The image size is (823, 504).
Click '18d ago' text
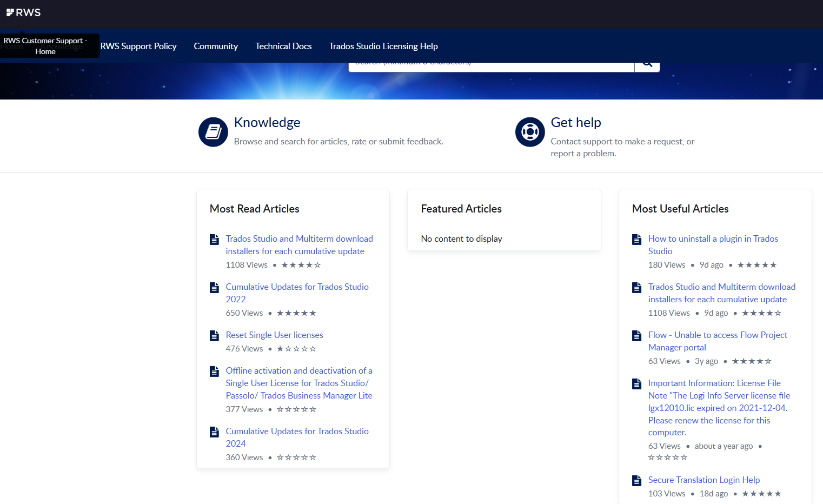[x=714, y=494]
